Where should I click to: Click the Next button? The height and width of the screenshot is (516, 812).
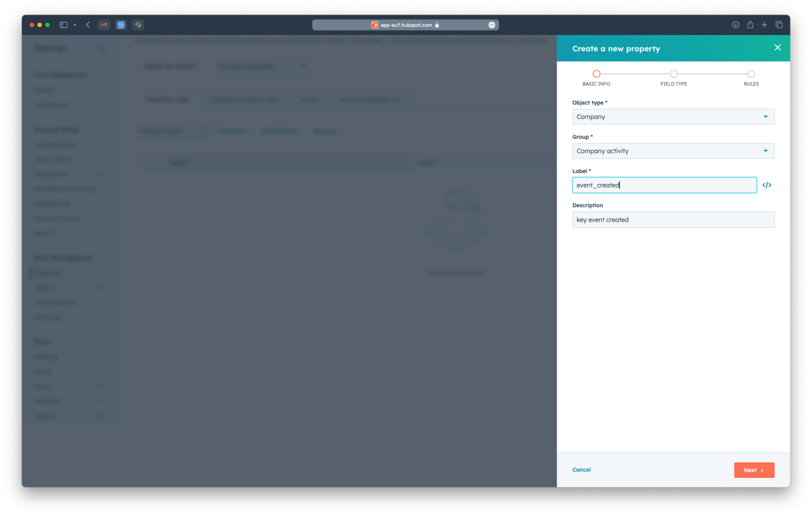click(x=754, y=470)
